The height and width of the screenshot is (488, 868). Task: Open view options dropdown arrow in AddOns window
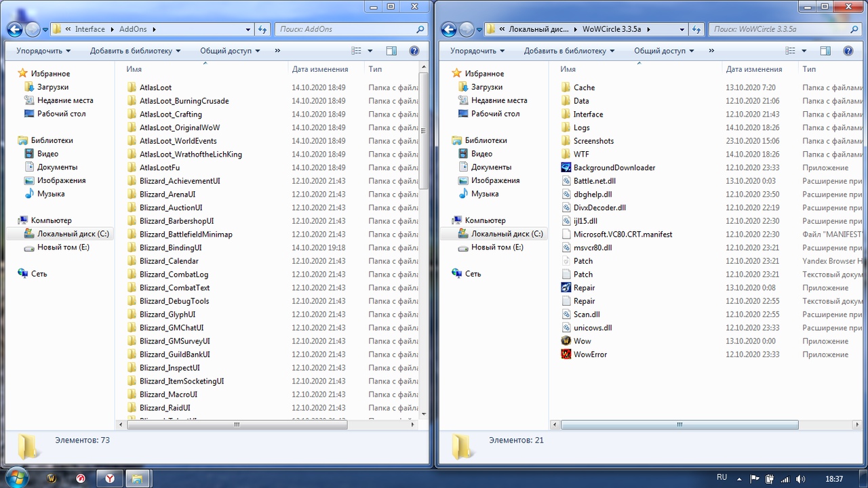[x=370, y=51]
